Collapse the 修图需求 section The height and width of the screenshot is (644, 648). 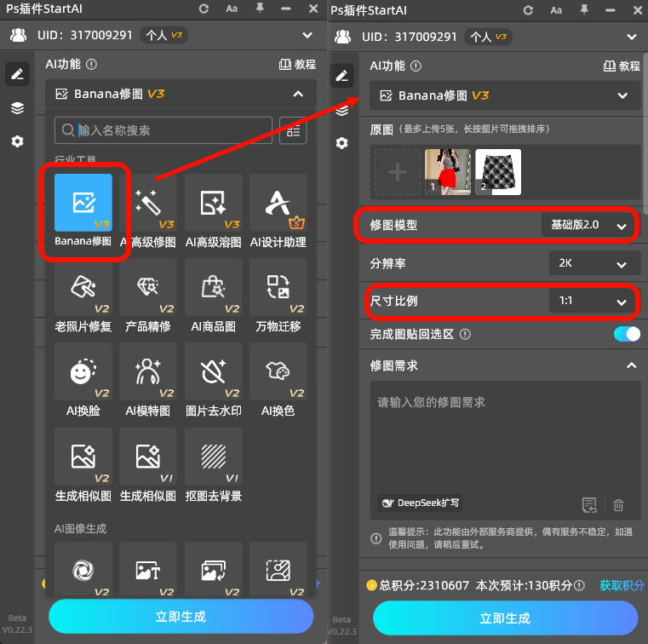(631, 365)
